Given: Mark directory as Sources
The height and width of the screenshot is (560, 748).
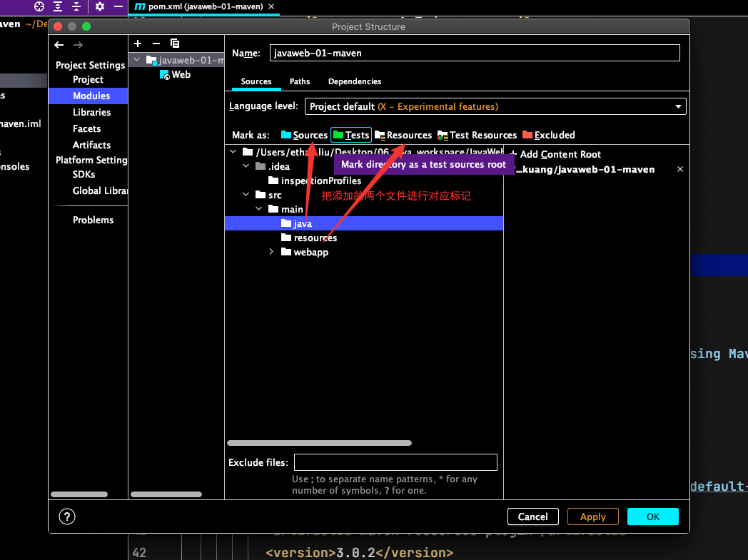Looking at the screenshot, I should [304, 135].
